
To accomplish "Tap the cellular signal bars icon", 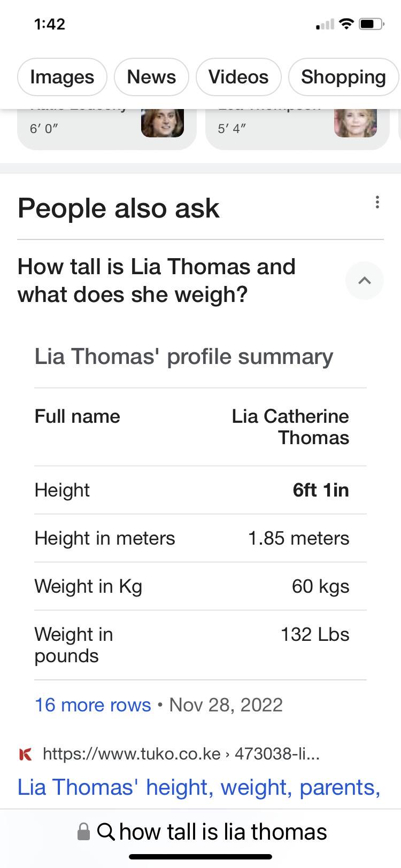I will pos(325,24).
